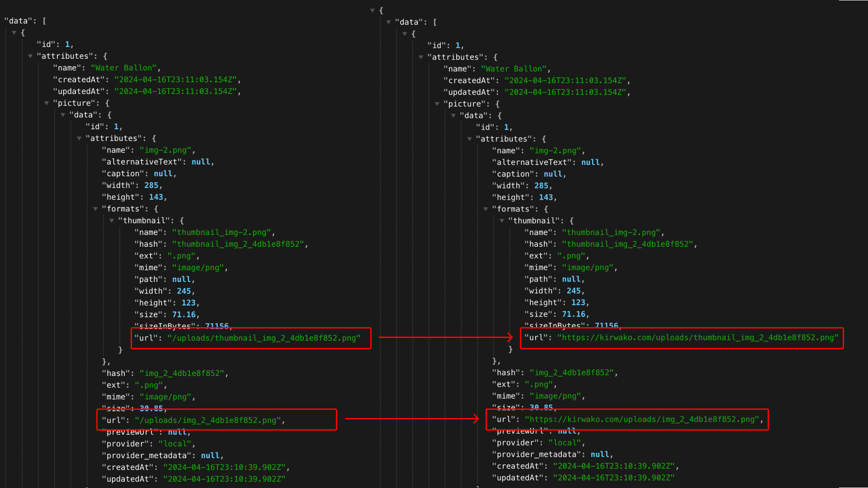This screenshot has height=488, width=868.
Task: Collapse right top-level "data" array
Action: [389, 22]
